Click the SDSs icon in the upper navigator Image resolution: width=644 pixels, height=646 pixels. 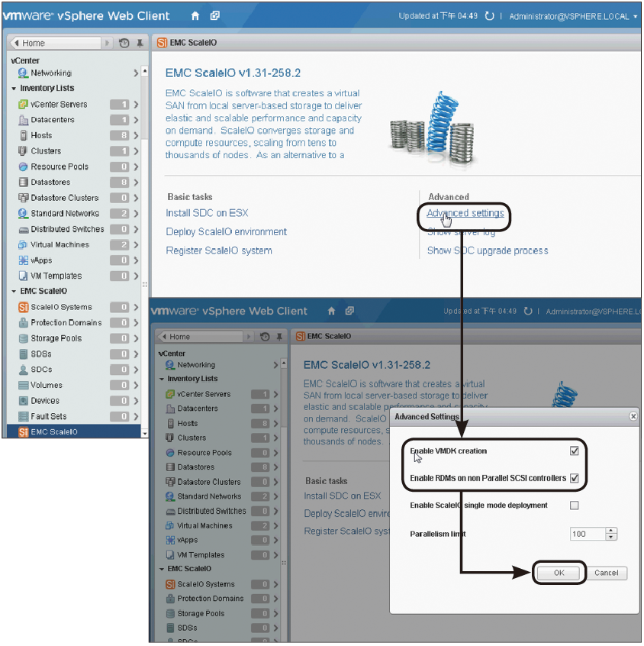tap(24, 354)
